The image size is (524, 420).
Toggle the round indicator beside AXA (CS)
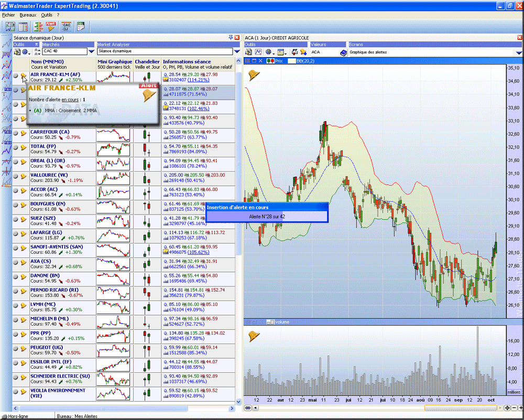[x=16, y=263]
